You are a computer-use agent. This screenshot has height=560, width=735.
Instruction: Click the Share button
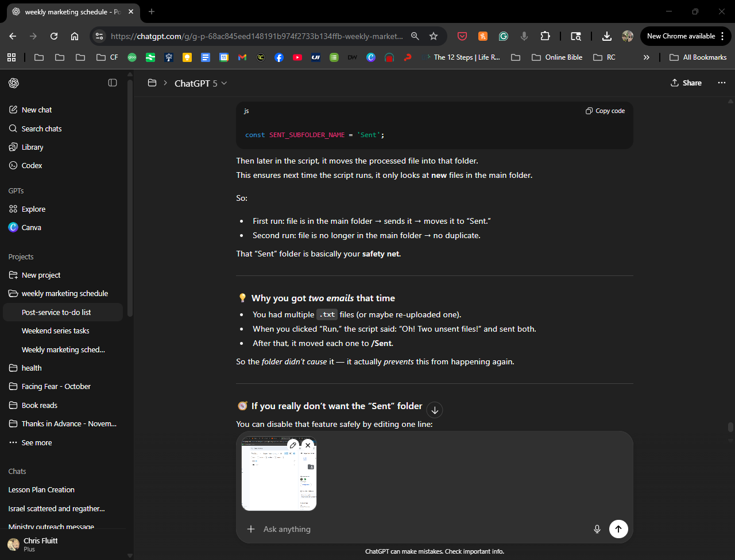tap(686, 83)
